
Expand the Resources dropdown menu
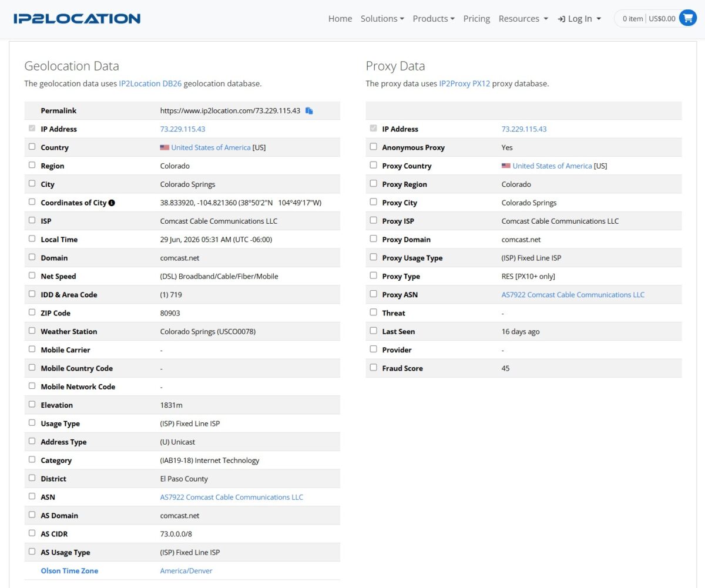(x=523, y=19)
